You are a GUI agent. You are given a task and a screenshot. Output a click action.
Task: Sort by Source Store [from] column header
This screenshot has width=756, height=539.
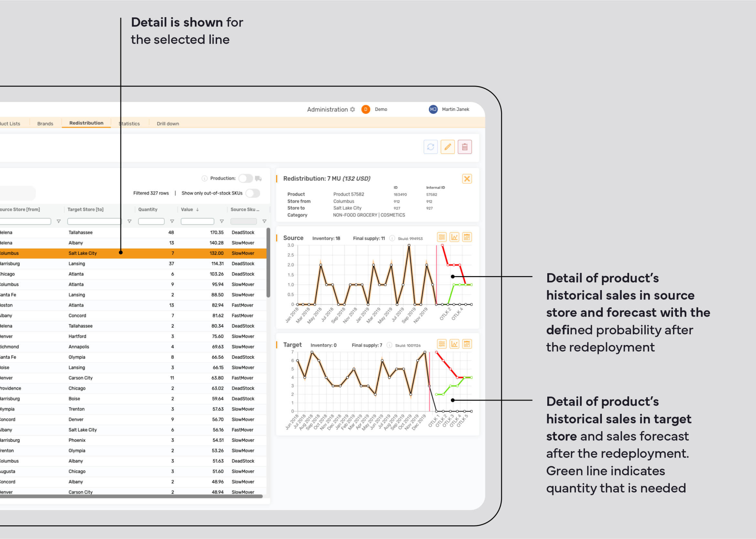pyautogui.click(x=20, y=210)
